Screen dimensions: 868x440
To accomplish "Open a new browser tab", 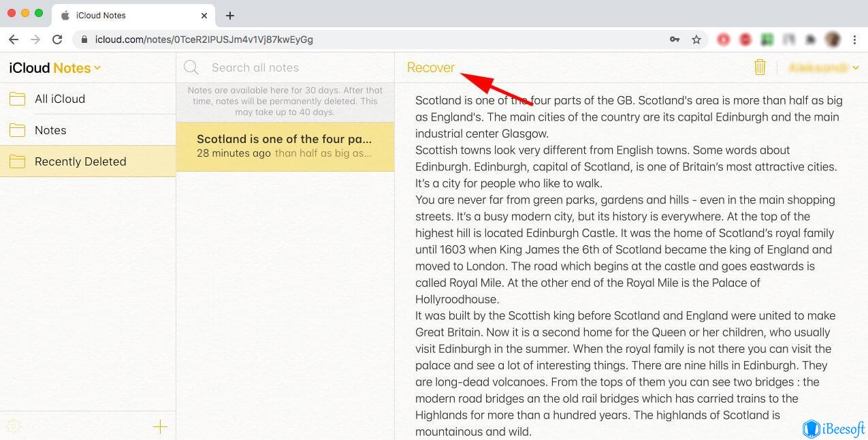I will pyautogui.click(x=230, y=15).
